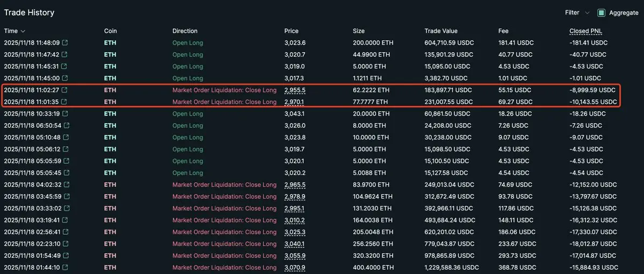
Task: Click liquidation price 2,955.5
Action: pos(294,90)
